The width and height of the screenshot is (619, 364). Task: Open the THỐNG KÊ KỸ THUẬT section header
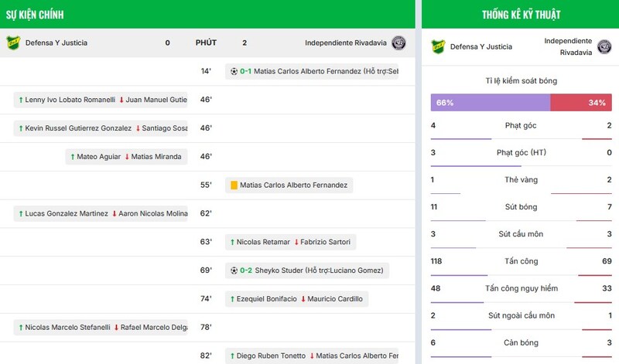(521, 15)
